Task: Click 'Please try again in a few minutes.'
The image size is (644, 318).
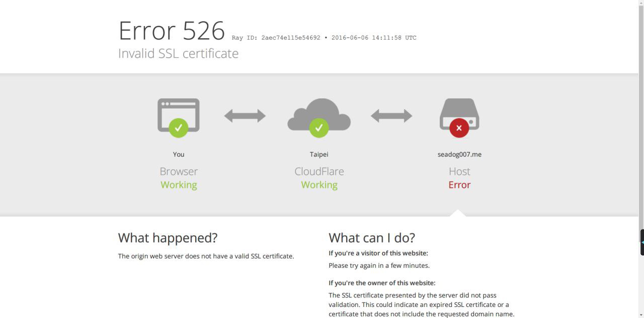Action: (x=379, y=266)
